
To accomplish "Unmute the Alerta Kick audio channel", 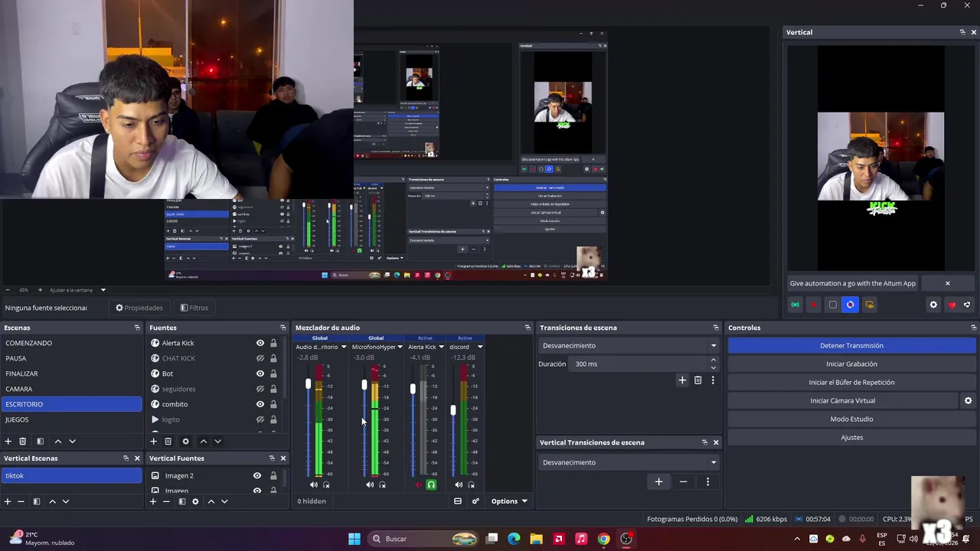I will (418, 484).
